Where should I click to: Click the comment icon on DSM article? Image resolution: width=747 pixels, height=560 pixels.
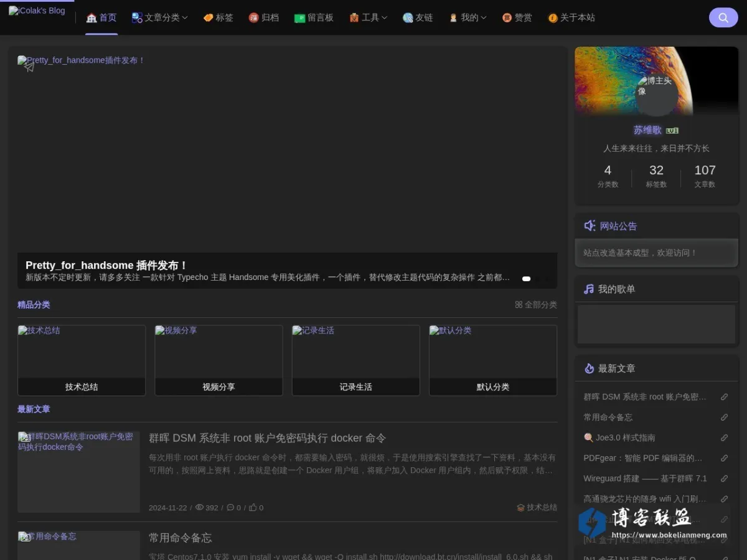click(230, 507)
